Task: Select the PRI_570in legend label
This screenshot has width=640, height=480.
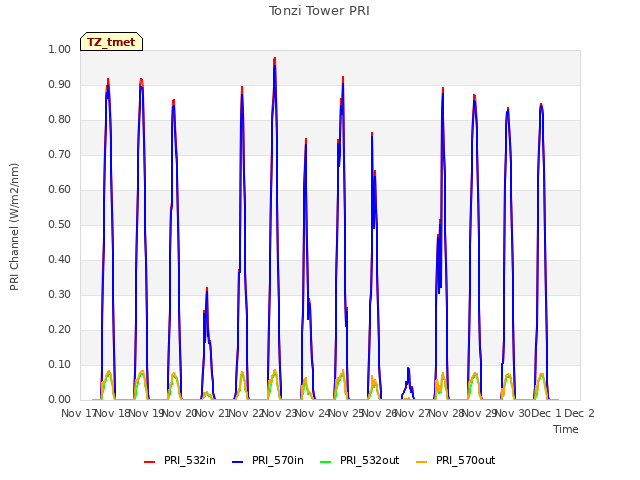Action: [278, 460]
